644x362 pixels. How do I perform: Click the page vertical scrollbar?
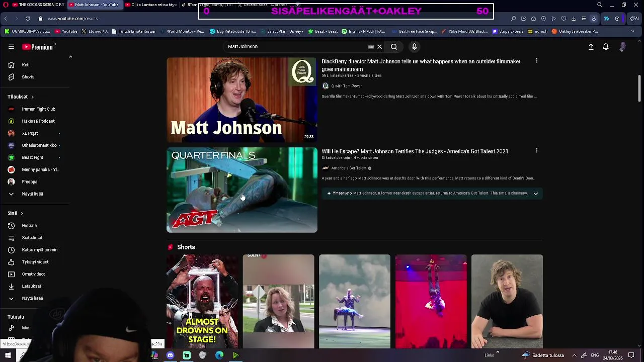click(639, 88)
